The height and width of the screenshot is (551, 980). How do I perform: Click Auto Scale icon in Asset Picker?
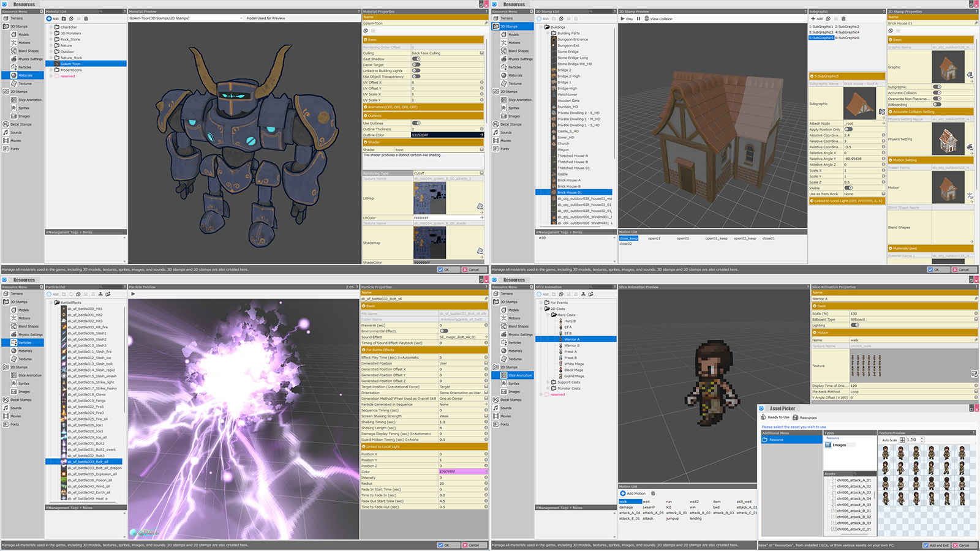pos(902,440)
